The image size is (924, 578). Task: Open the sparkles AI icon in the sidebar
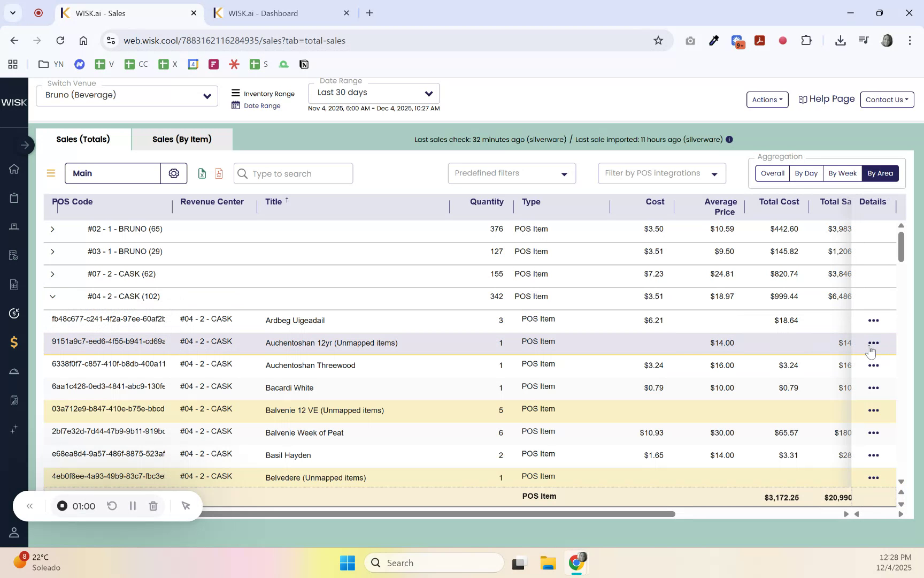14,429
